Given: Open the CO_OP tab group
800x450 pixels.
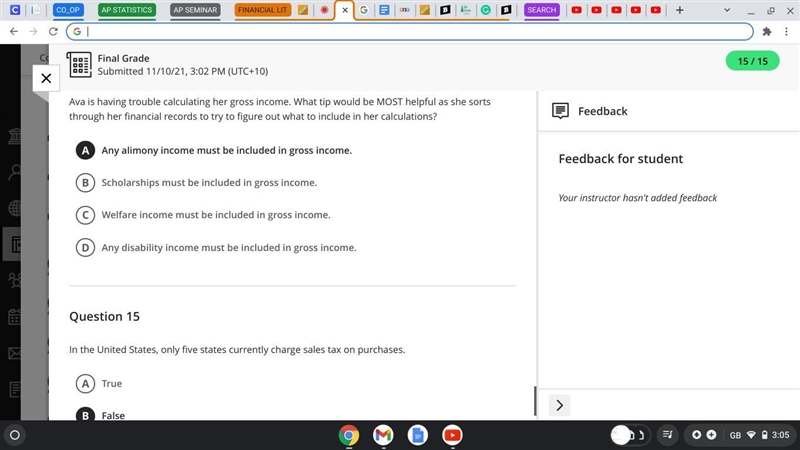Looking at the screenshot, I should click(68, 10).
